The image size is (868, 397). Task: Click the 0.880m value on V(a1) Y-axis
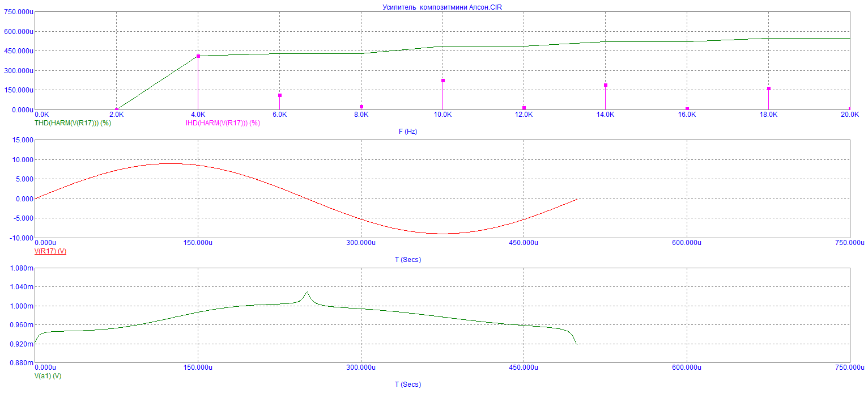click(22, 363)
